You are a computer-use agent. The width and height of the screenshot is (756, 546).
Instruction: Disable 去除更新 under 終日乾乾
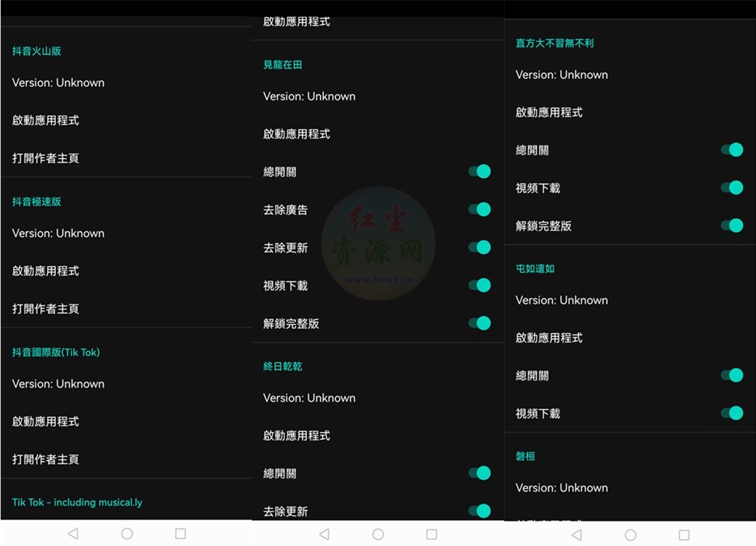click(x=480, y=511)
